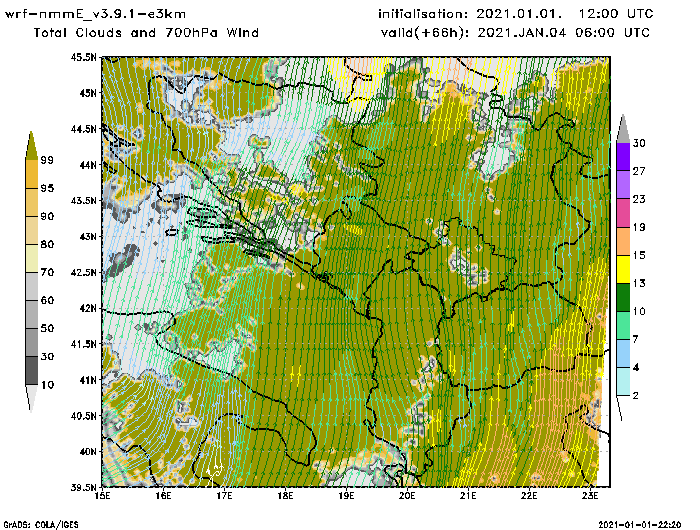This screenshot has width=700, height=530.
Task: Click the model name 'wrf-nmmE_v3.9.1-e3km' text
Action: 95,14
